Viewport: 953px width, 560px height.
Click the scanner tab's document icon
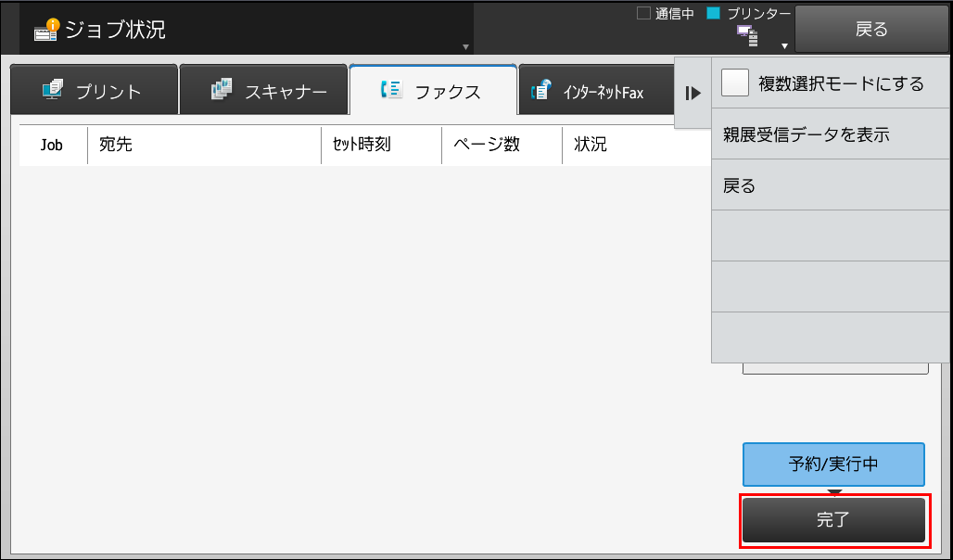tap(222, 89)
